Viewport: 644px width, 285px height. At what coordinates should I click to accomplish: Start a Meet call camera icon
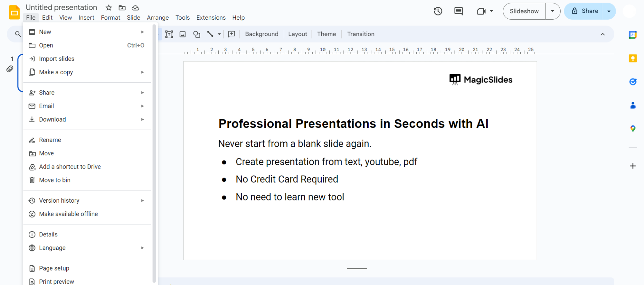click(481, 11)
